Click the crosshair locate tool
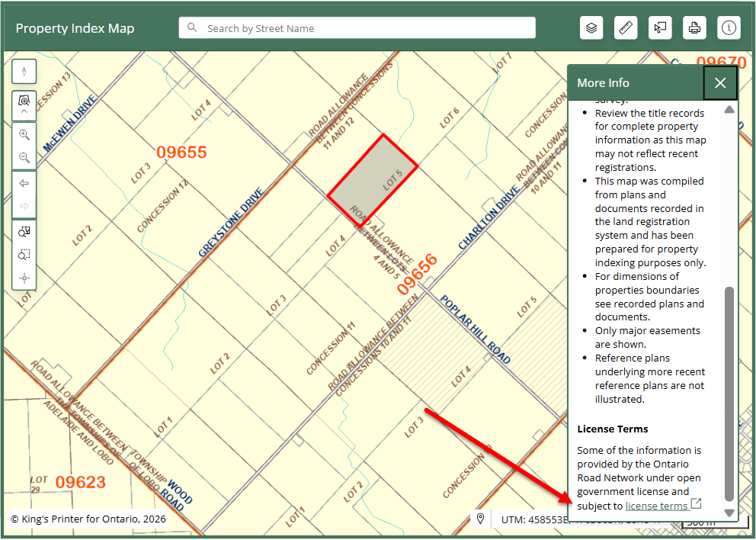 (24, 278)
